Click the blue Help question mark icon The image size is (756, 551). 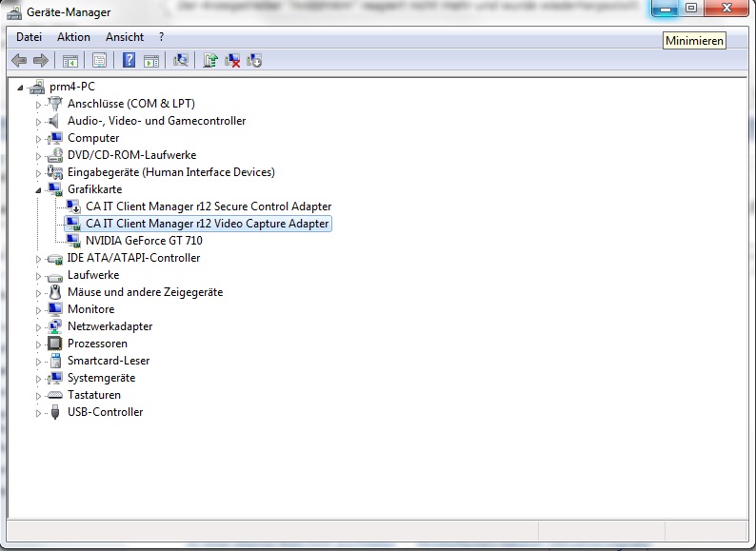coord(129,60)
